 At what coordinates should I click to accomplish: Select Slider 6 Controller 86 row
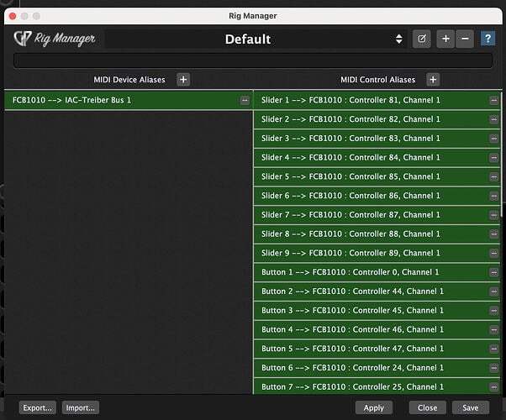pyautogui.click(x=377, y=196)
